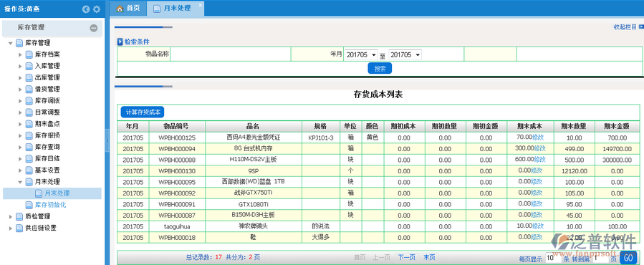Click the 每页显示 records-per-page input field
This screenshot has height=265, width=644.
553,259
